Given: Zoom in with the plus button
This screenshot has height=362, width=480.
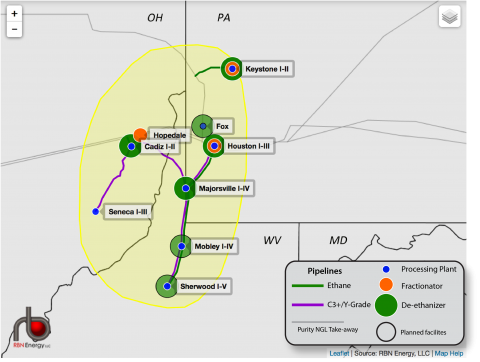Looking at the screenshot, I should pyautogui.click(x=14, y=14).
